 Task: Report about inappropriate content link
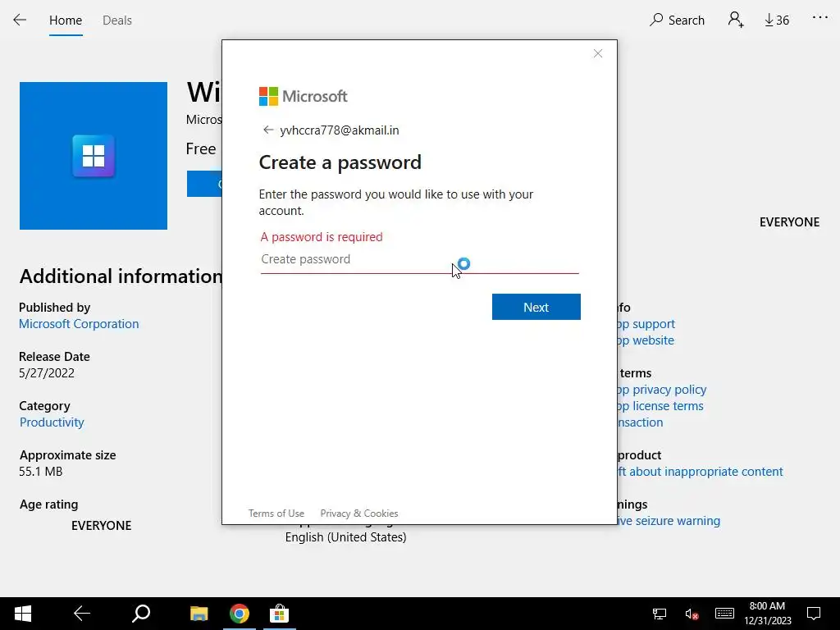click(x=701, y=472)
